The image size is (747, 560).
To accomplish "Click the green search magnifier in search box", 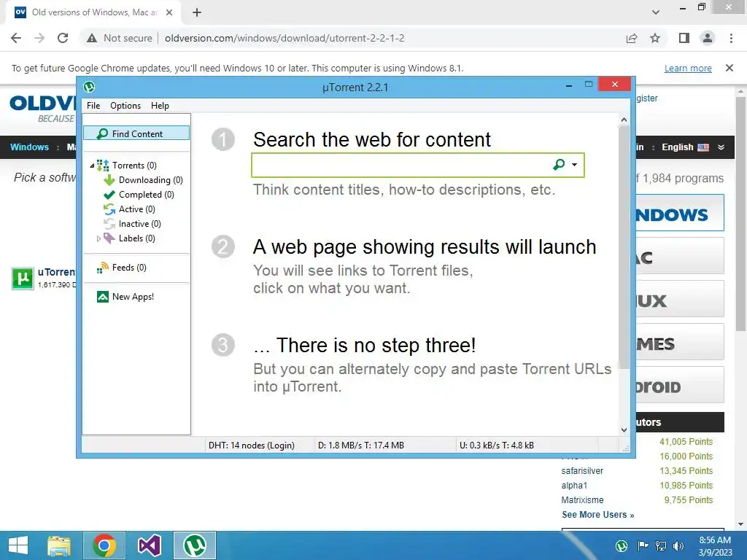I will [559, 165].
